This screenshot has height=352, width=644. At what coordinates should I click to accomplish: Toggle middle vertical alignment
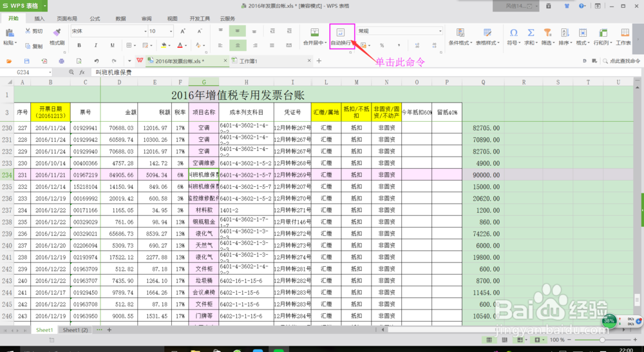pos(238,31)
